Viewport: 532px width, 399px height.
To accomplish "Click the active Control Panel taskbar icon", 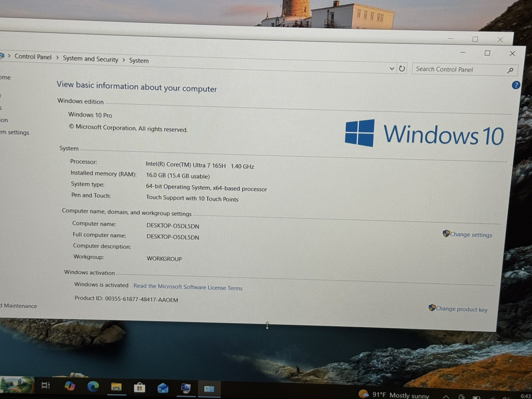I will coord(209,389).
